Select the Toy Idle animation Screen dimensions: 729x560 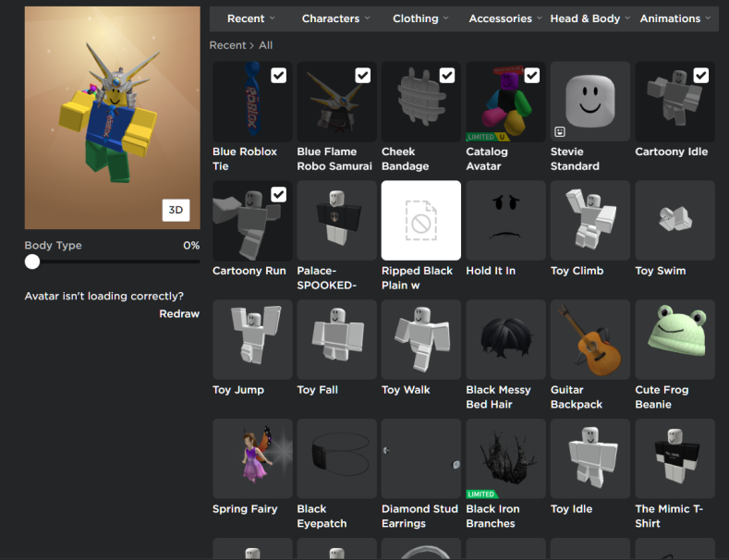[x=590, y=458]
